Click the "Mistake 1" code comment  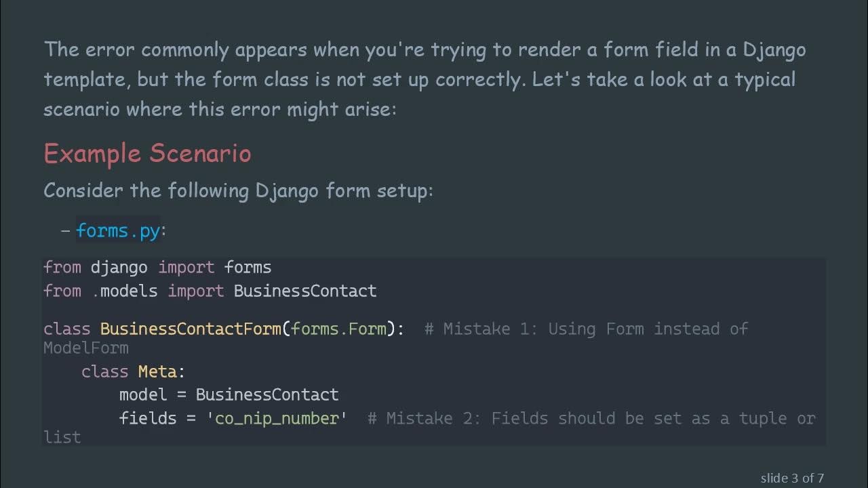(586, 329)
